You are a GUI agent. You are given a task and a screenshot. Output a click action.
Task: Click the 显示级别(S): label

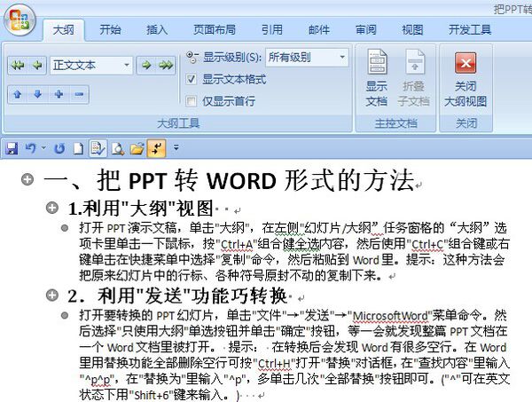232,58
